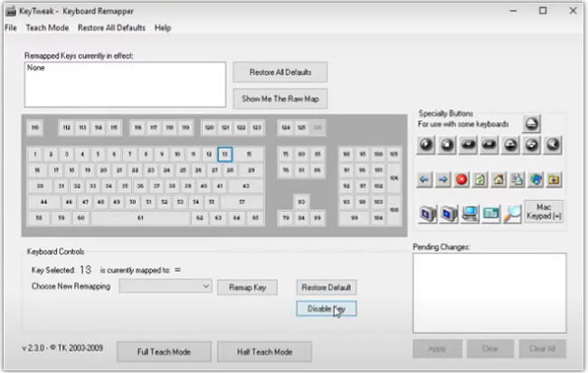Click the Mac Keypad (=) button
The image size is (588, 373).
pyautogui.click(x=544, y=212)
